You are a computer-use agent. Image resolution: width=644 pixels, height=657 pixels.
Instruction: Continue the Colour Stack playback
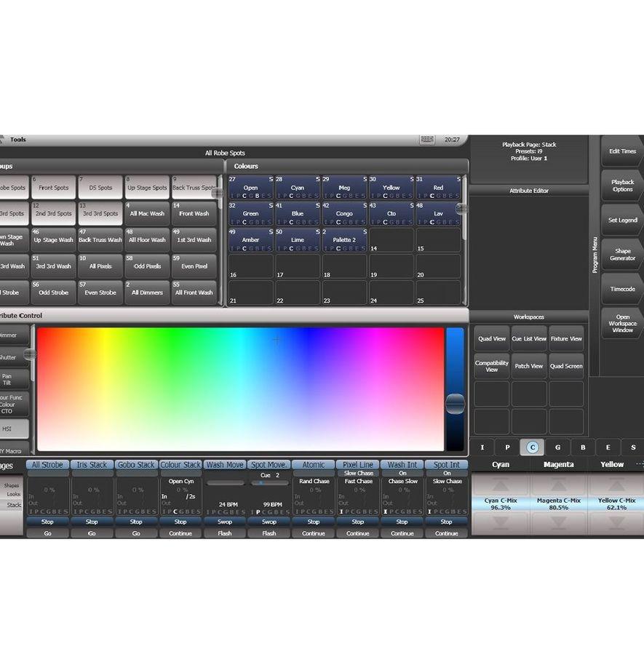coord(180,533)
